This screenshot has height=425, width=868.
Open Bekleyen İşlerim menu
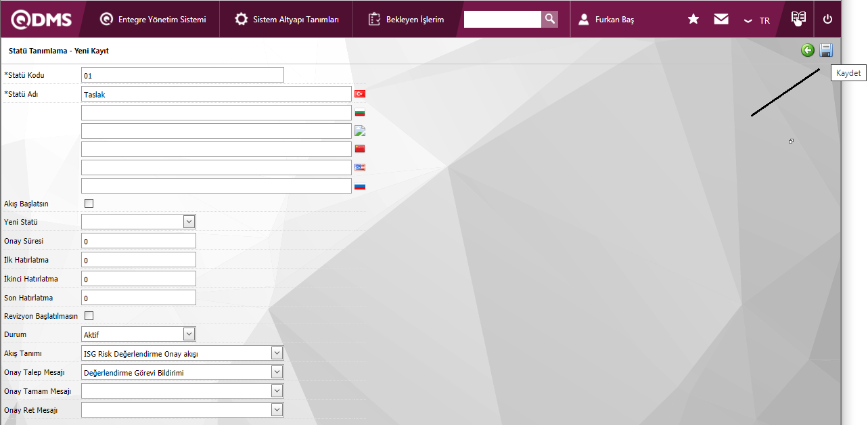(406, 20)
